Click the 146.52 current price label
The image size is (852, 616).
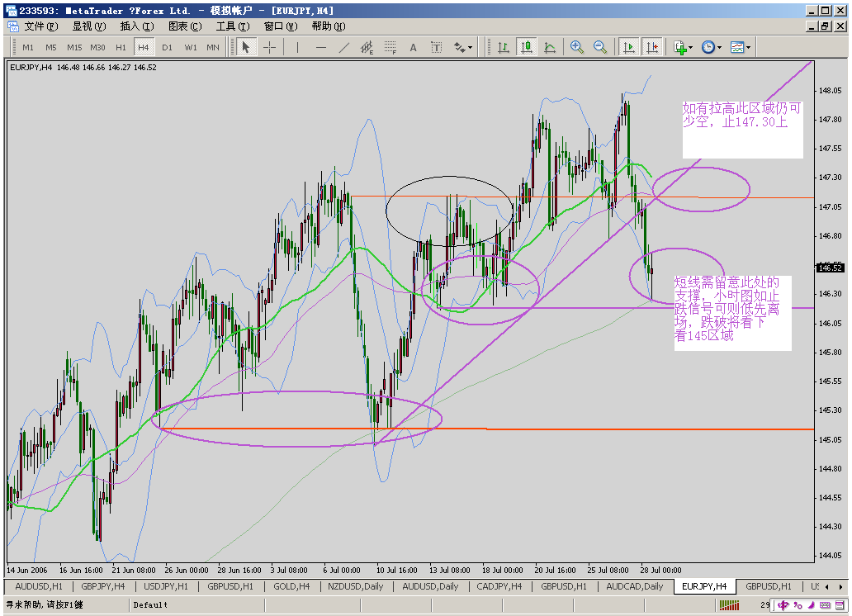point(831,268)
